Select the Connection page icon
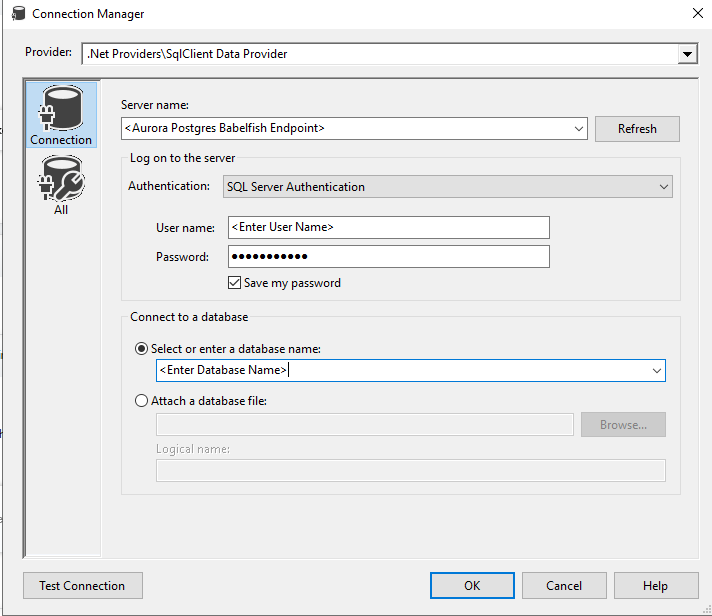This screenshot has height=616, width=712. coord(61,115)
